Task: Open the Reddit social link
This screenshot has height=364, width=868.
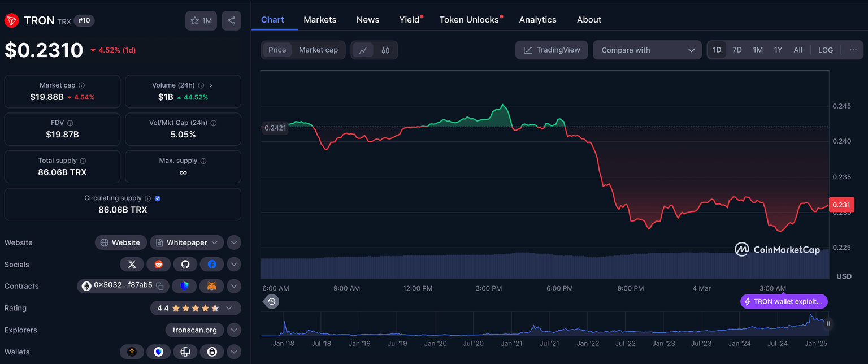Action: (158, 264)
